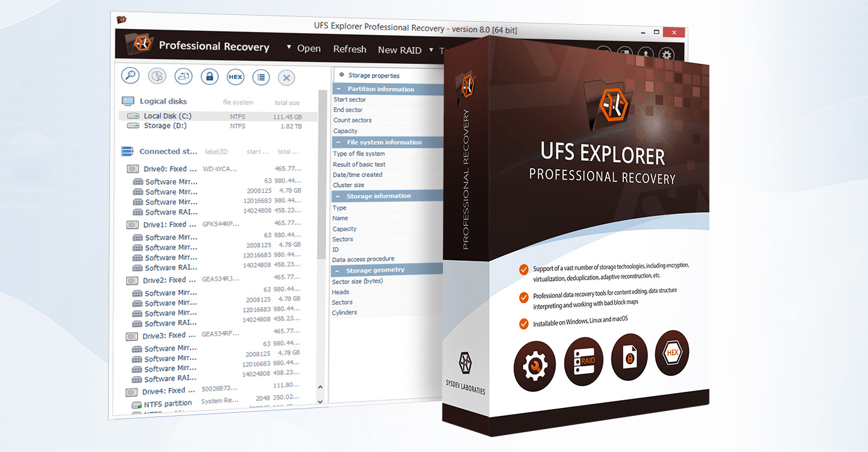Click the user account icon
This screenshot has width=868, height=452.
646,54
